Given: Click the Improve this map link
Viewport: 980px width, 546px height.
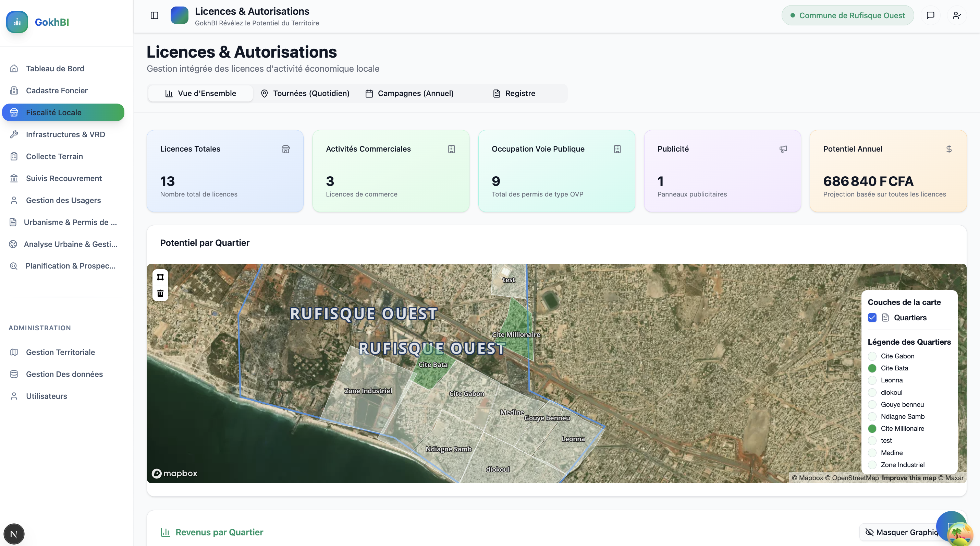Looking at the screenshot, I should click(x=908, y=478).
